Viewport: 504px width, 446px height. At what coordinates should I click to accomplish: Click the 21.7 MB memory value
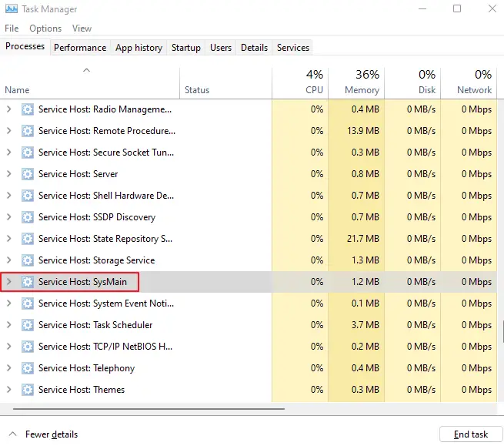[363, 239]
